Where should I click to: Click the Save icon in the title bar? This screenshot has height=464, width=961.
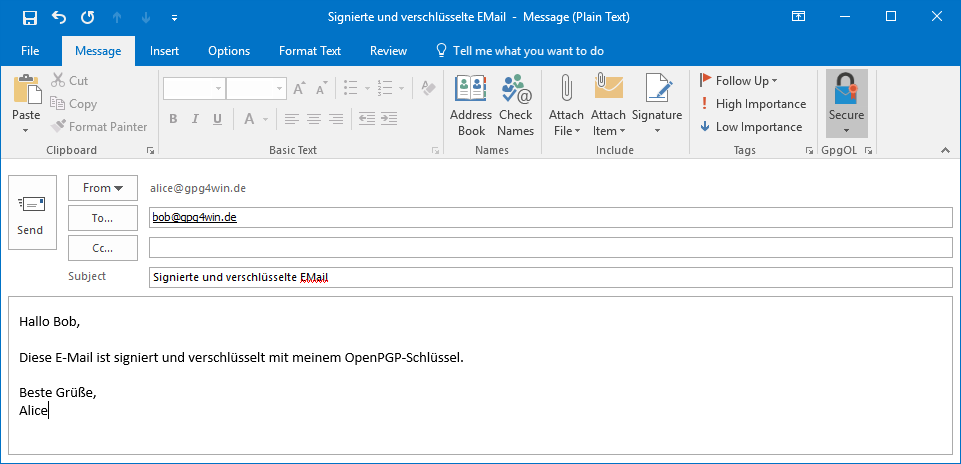(x=29, y=17)
